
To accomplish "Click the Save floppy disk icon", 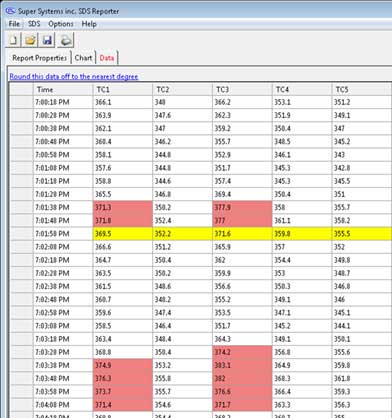I will click(x=48, y=40).
